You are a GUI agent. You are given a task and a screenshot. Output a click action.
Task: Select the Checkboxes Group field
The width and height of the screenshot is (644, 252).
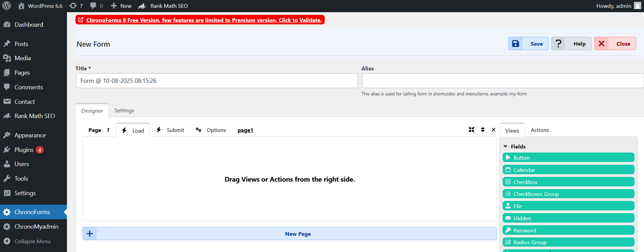coord(568,194)
